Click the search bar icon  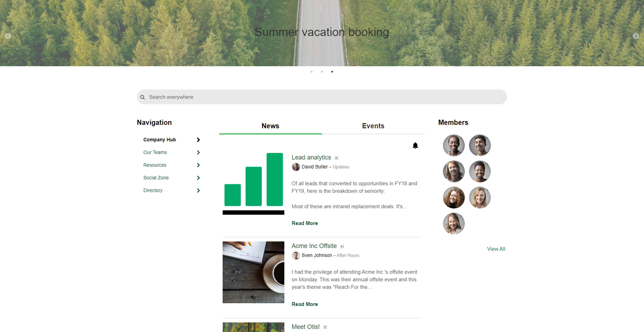(x=143, y=97)
